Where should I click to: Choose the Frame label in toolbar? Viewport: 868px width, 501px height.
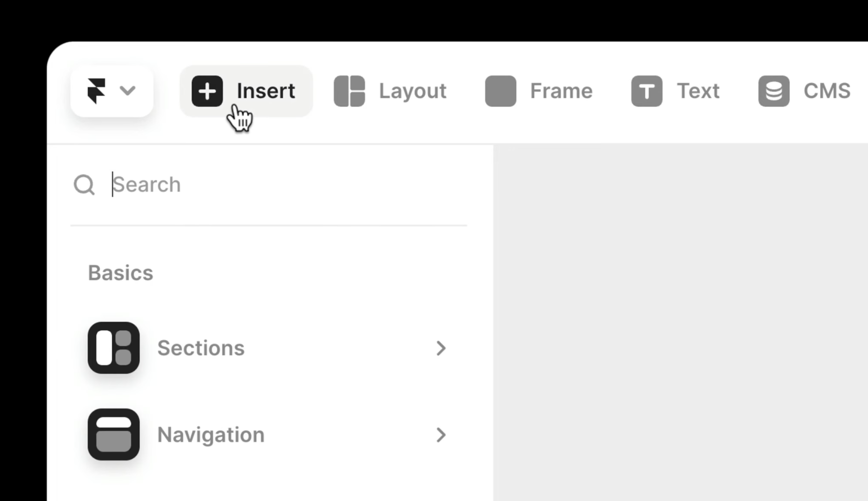point(561,91)
